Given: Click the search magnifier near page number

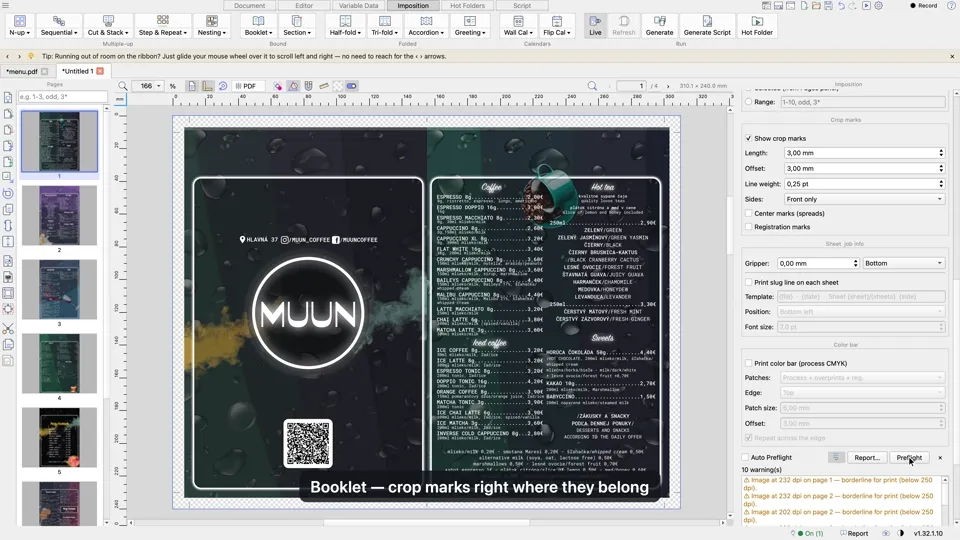Looking at the screenshot, I should point(592,86).
